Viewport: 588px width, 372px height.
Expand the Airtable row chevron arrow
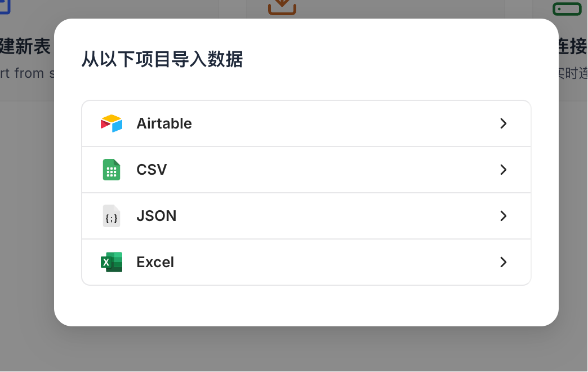pos(504,123)
